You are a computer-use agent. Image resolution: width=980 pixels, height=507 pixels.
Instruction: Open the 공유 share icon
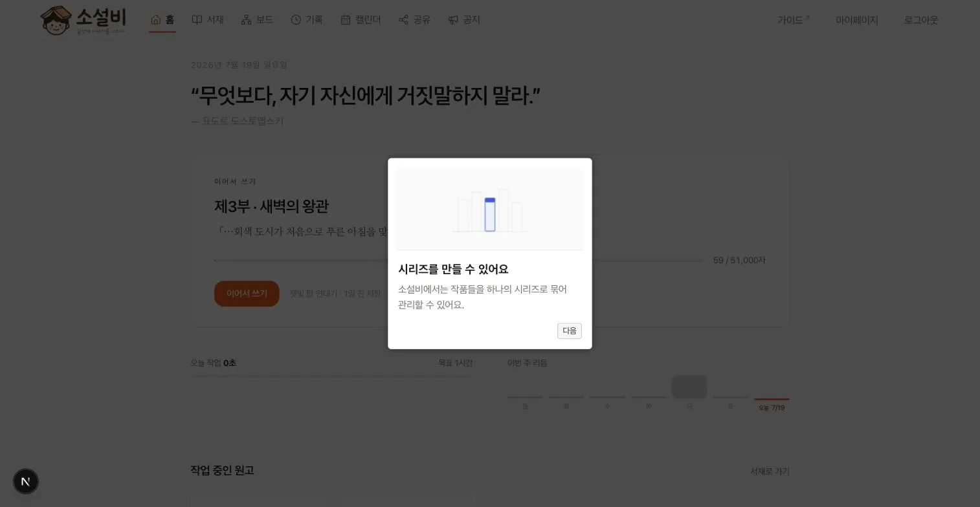coord(403,19)
